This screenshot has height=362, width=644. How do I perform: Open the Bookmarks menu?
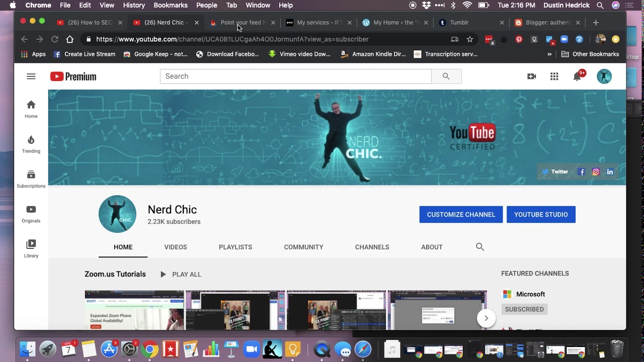(171, 5)
